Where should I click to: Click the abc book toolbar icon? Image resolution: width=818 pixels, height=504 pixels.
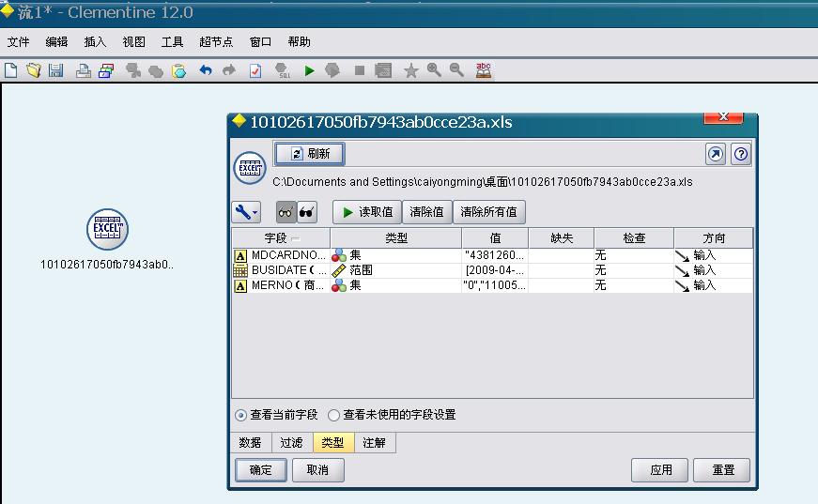click(484, 70)
